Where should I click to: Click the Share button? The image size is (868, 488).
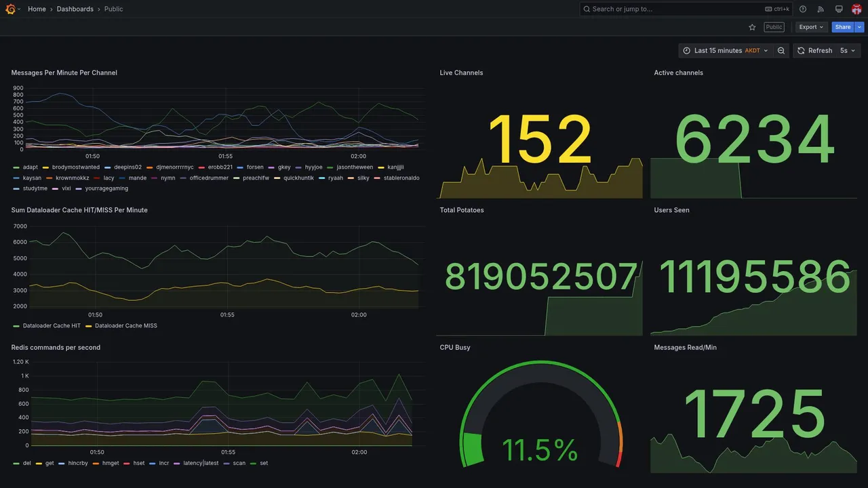[843, 27]
